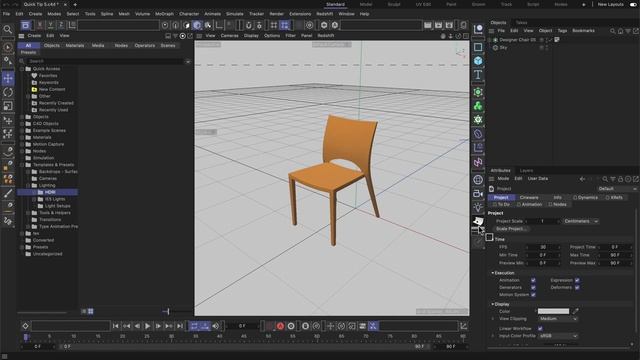Screen dimensions: 640x360
Task: Switch to the Cineware tab in Attributes
Action: pos(529,198)
